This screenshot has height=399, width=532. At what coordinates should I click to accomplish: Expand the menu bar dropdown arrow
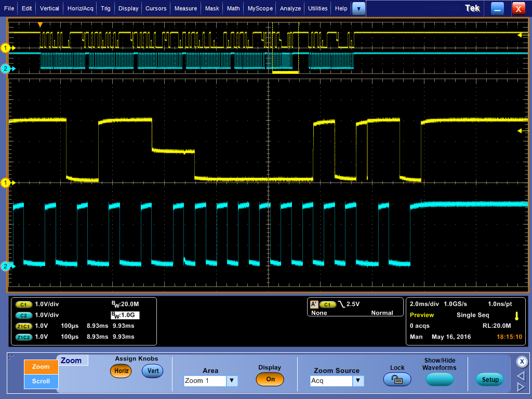(358, 9)
